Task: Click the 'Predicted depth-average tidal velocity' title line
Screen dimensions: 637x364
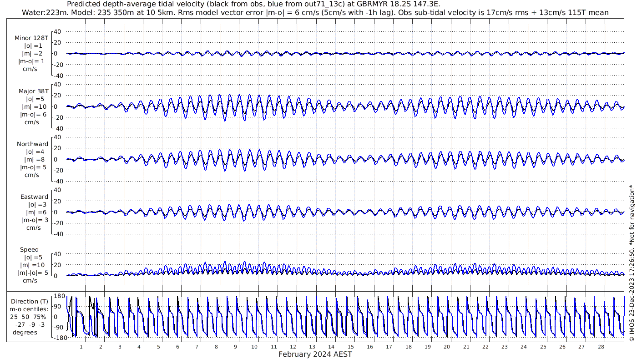Action: coord(253,4)
